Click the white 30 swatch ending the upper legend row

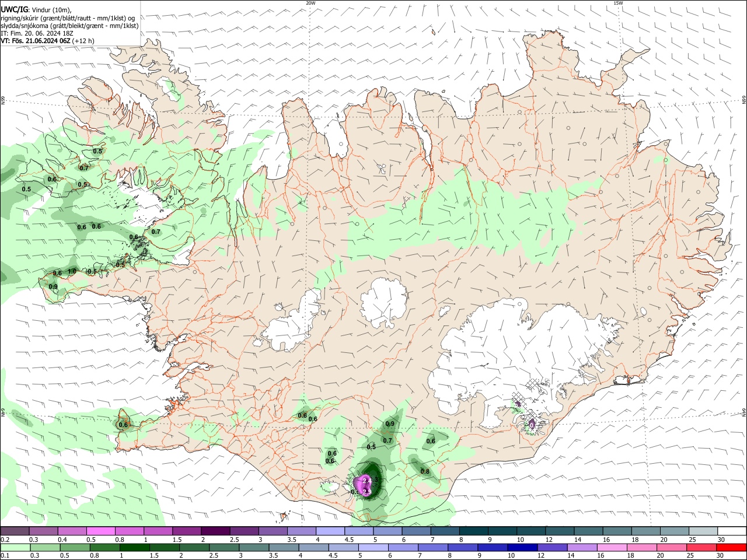(731, 531)
